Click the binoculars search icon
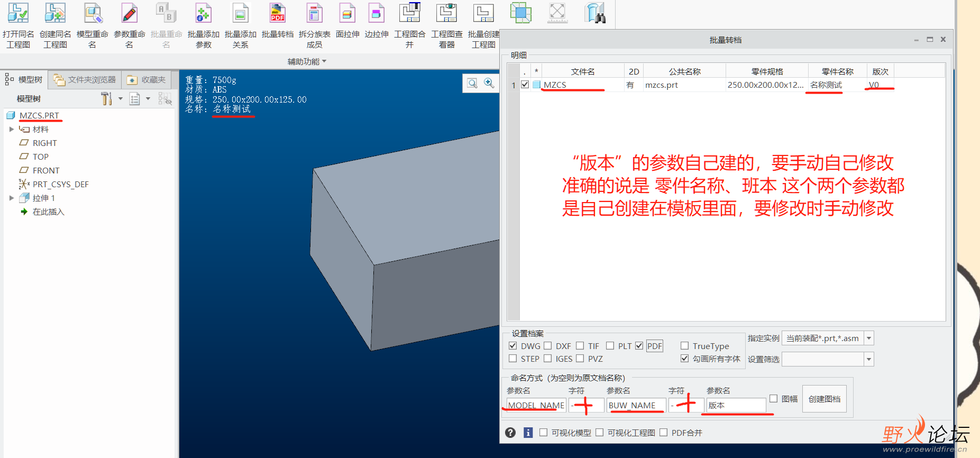 [595, 13]
